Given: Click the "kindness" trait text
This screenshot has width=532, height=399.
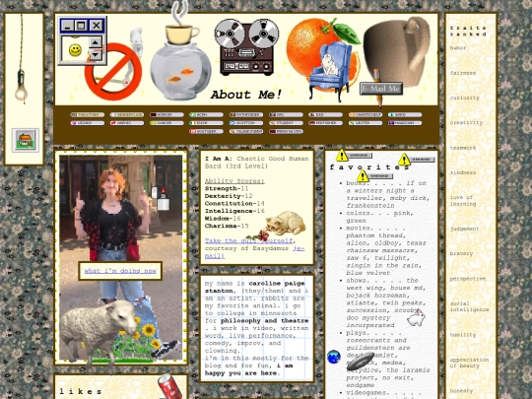Looking at the screenshot, I should tap(463, 172).
